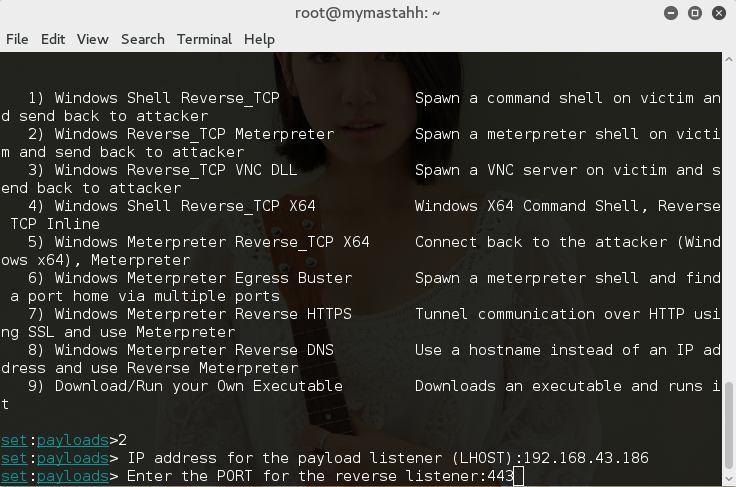This screenshot has width=736, height=487.
Task: Minimize the terminal window
Action: coord(671,13)
